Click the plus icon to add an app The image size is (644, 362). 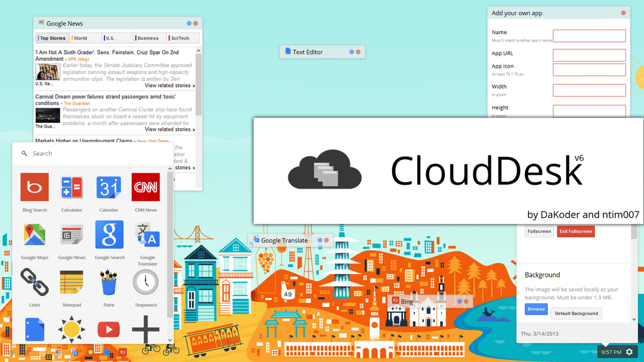point(146,329)
